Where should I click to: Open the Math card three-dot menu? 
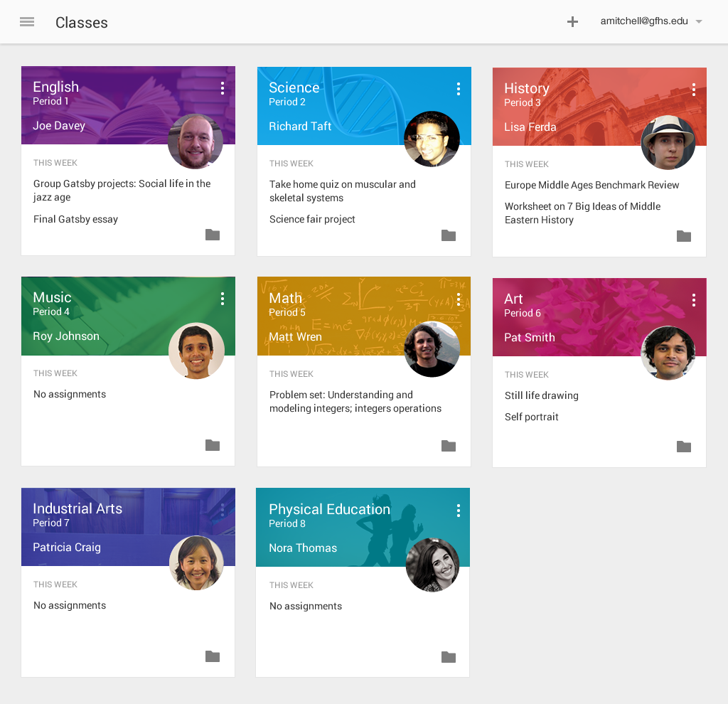tap(459, 299)
